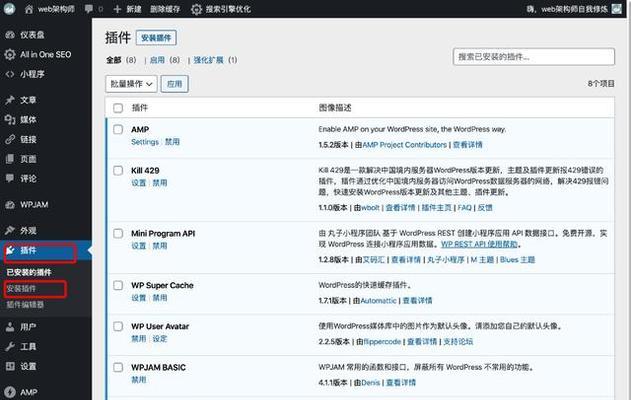Check the WP Super Cache checkbox
Viewport: 631px width, 400px height.
point(118,285)
